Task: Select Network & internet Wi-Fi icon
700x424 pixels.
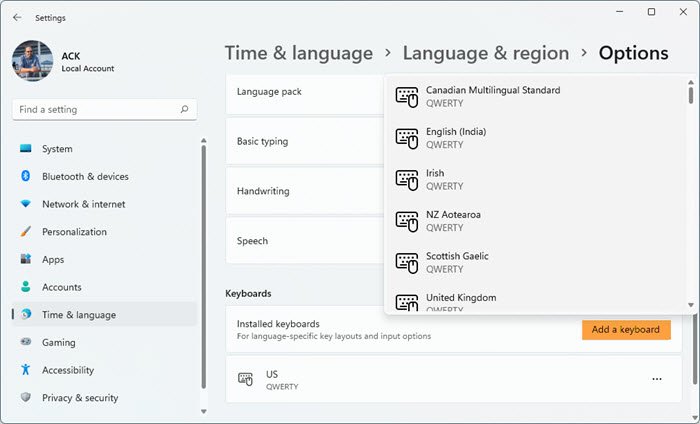Action: coord(25,204)
